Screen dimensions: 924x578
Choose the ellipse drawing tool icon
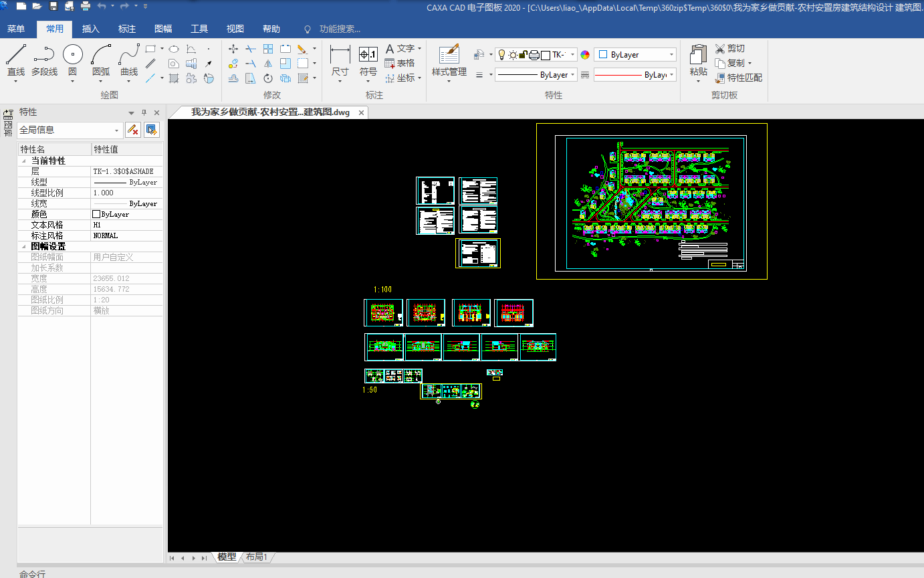(x=174, y=49)
